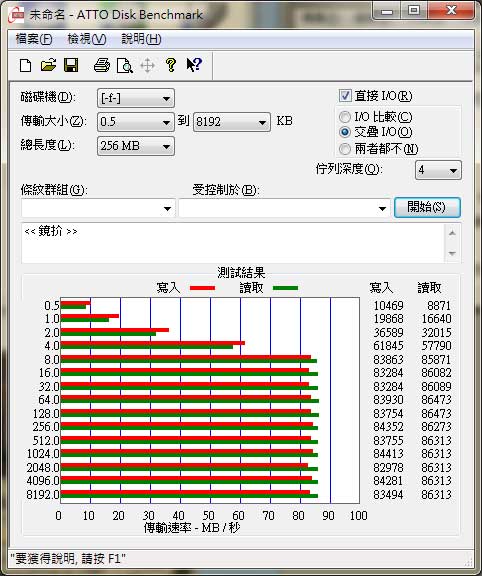
Task: Click the 測試結果 results heading
Action: tap(241, 273)
